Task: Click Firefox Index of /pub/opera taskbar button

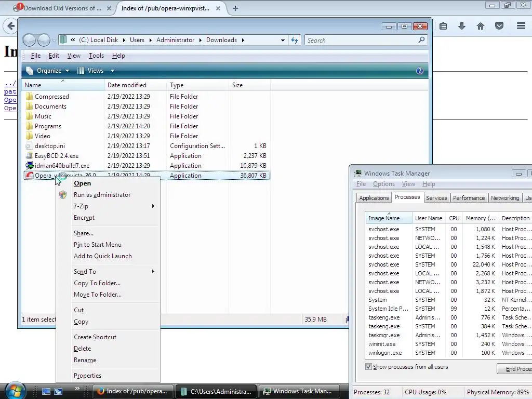Action: pos(133,391)
